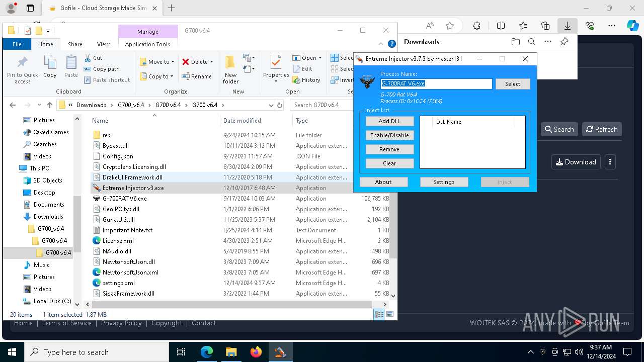The width and height of the screenshot is (644, 362).
Task: Click the Clear button in Inject List
Action: pos(389,163)
